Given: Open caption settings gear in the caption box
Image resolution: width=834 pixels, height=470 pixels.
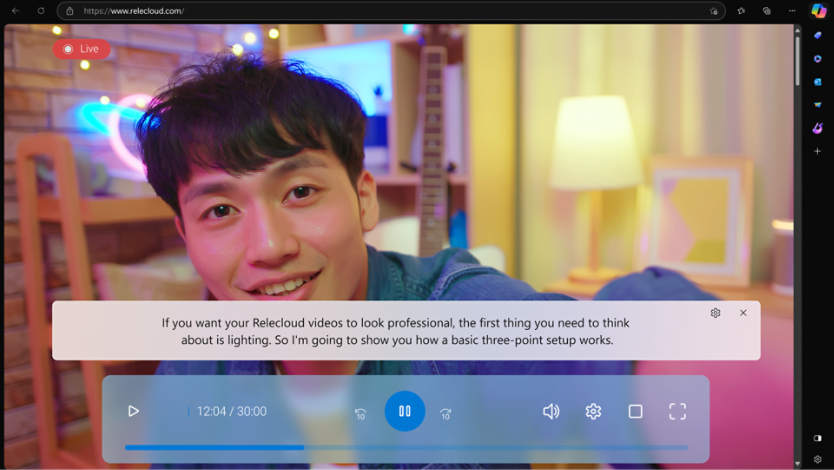Looking at the screenshot, I should [x=715, y=313].
